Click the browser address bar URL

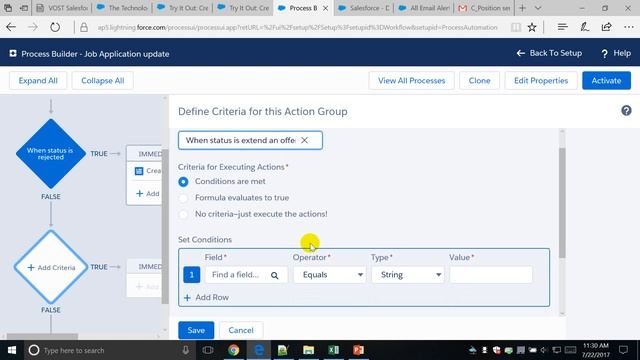(x=297, y=27)
